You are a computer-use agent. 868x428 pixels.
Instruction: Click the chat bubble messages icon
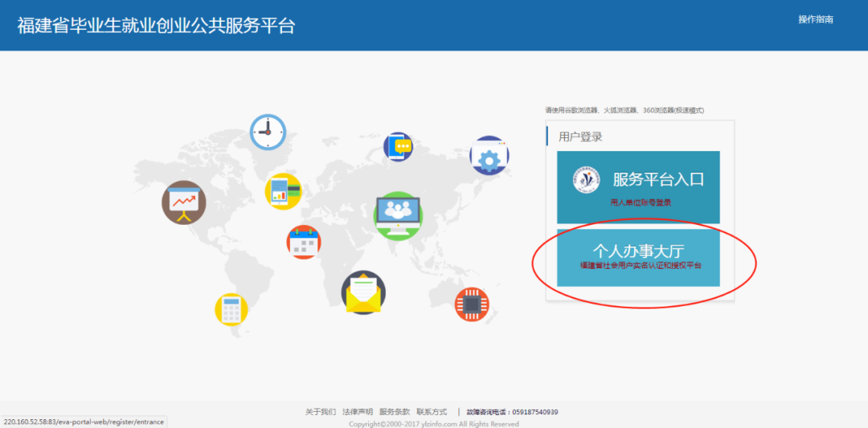[x=398, y=147]
